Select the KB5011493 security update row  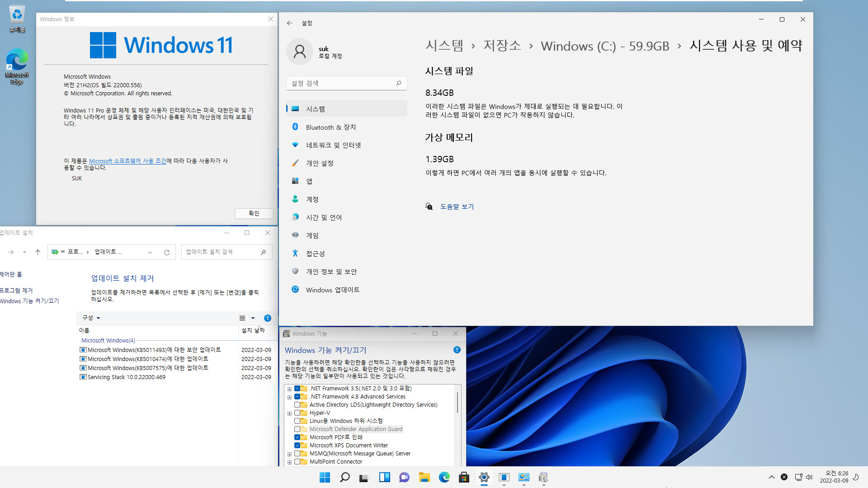(x=175, y=350)
